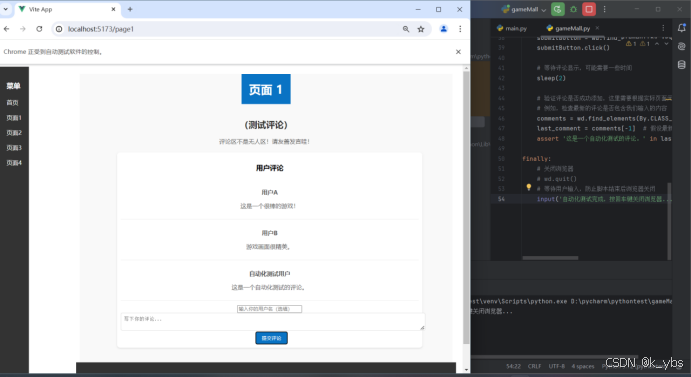
Task: Open Chrome profile avatar
Action: point(444,29)
